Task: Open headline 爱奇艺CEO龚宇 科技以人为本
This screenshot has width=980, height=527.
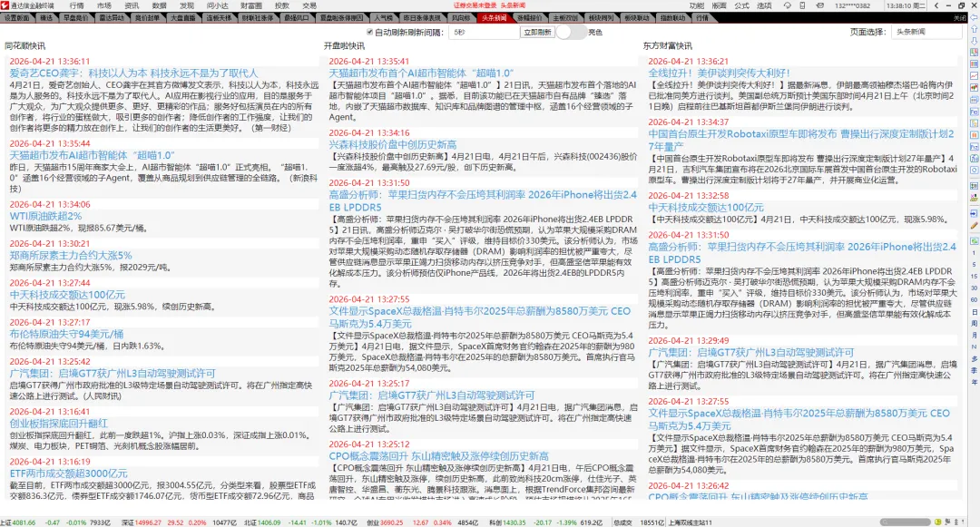Action: pyautogui.click(x=133, y=73)
